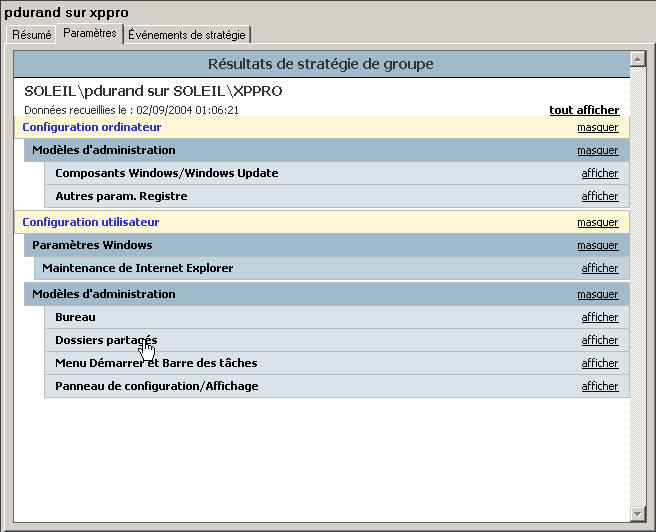Click the scrollbar down arrow

[x=636, y=513]
